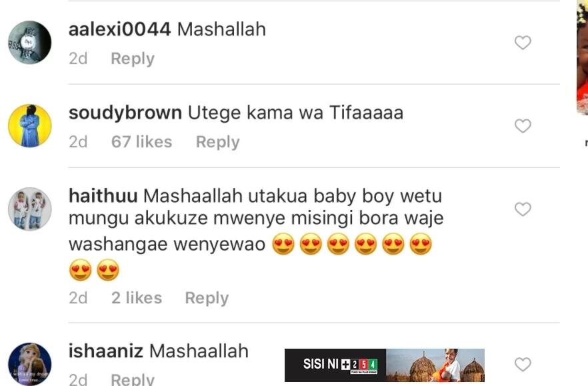Like soudybrown's comment with heart icon
This screenshot has height=386, width=588.
click(523, 125)
